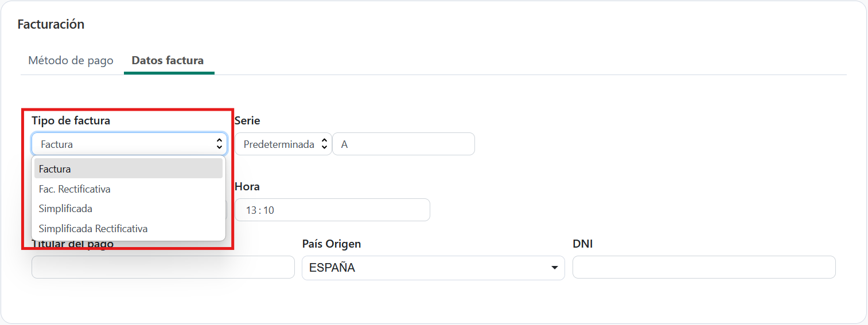Select the Datos factura tab
Viewport: 868px width, 325px height.
click(x=168, y=60)
